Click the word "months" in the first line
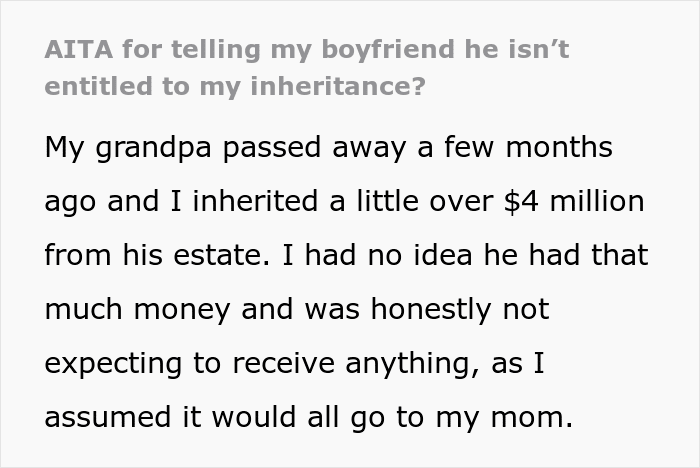The width and height of the screenshot is (700, 468). [559, 147]
